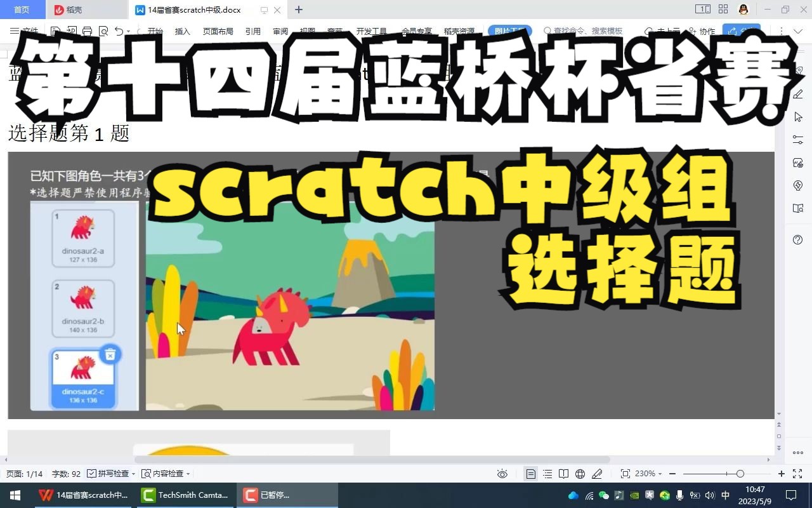This screenshot has height=508, width=812.
Task: Expand the Undo history dropdown arrow
Action: click(128, 30)
